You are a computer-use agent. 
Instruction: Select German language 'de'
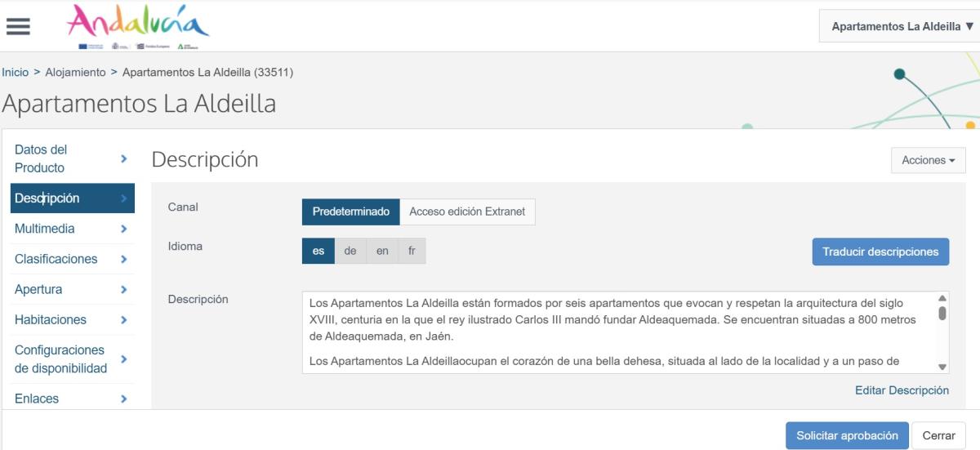click(x=350, y=252)
